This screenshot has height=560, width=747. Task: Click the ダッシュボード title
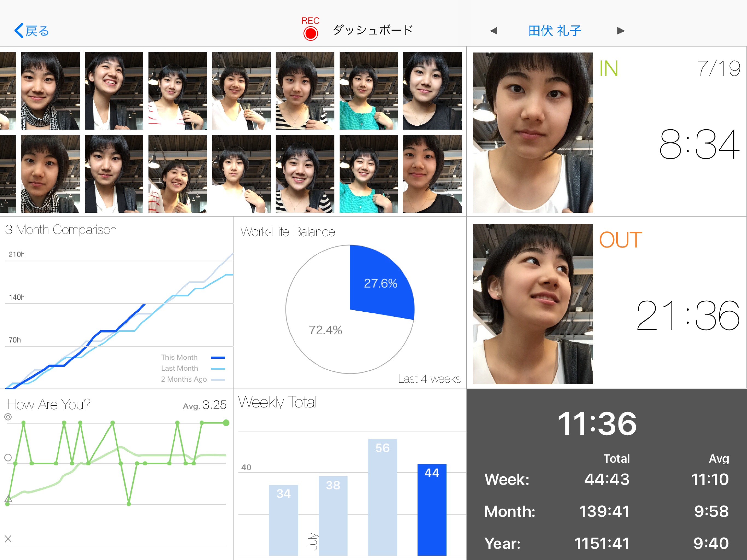373,30
